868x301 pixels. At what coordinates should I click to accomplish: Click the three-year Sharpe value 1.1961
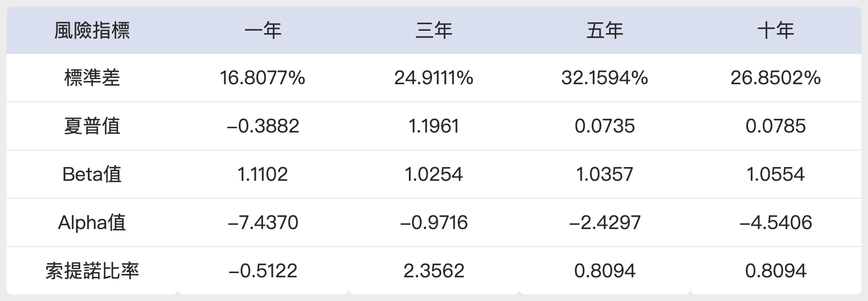[x=434, y=126]
